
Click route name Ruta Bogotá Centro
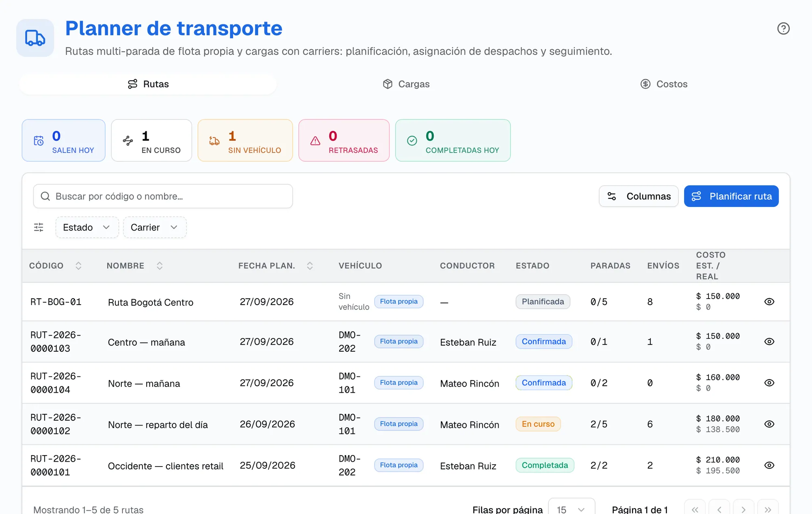click(151, 302)
